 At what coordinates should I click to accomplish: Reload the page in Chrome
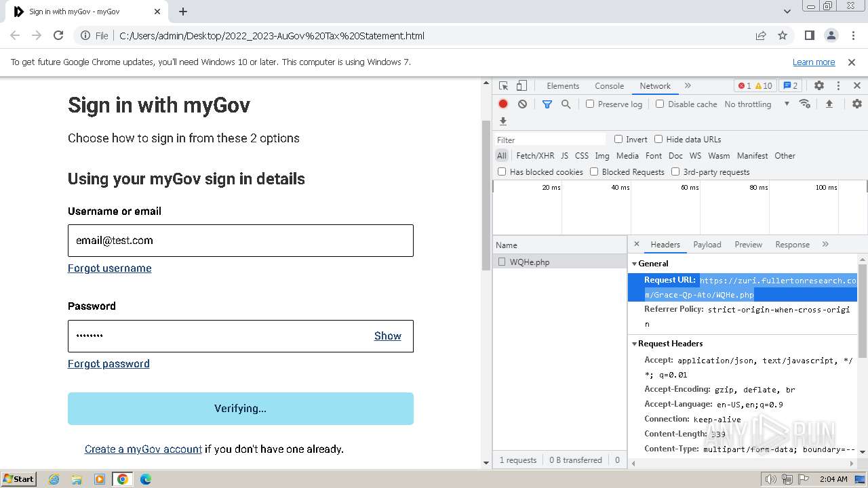[58, 35]
